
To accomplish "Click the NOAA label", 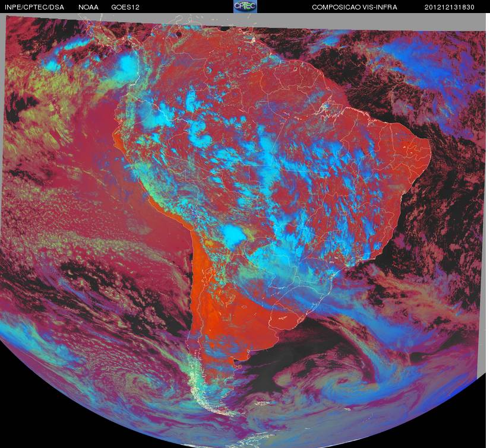I will [x=88, y=7].
